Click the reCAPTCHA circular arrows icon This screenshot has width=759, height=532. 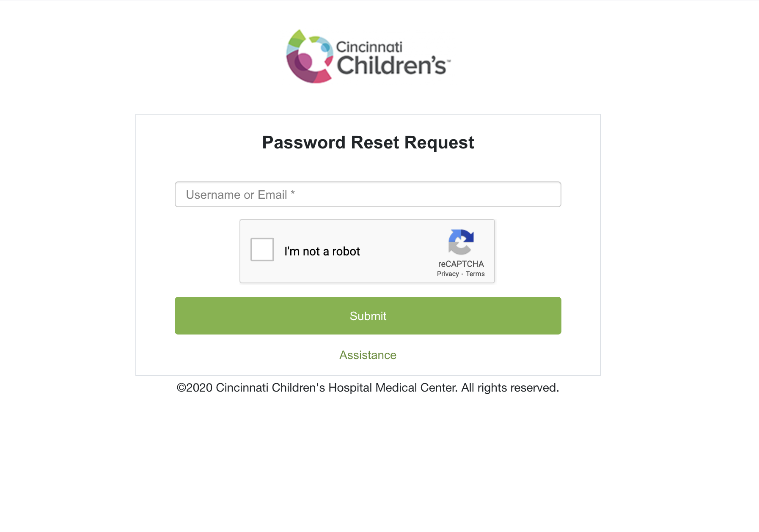tap(461, 242)
